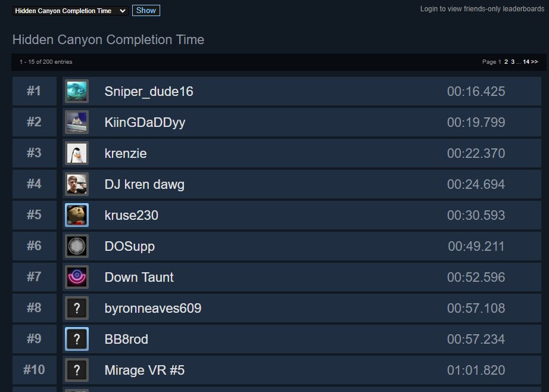Select the krenzie player name
The width and height of the screenshot is (549, 392).
(x=126, y=153)
